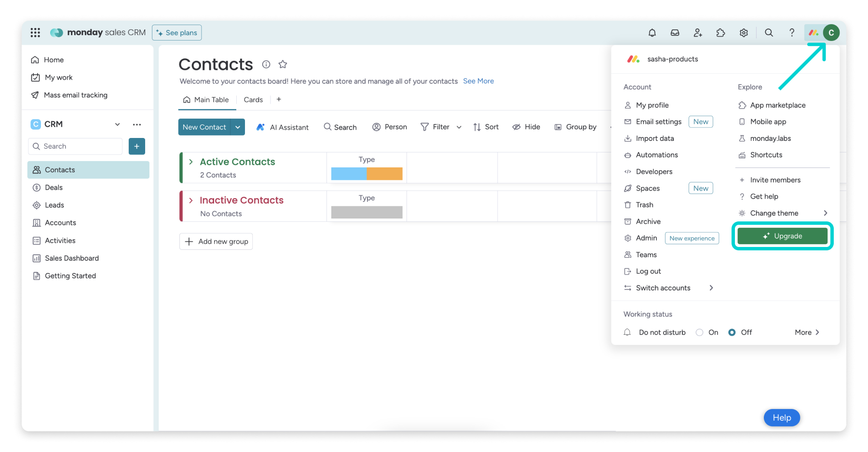Click Active Contacts orange Type bar segment
Image resolution: width=868 pixels, height=452 pixels.
[384, 174]
